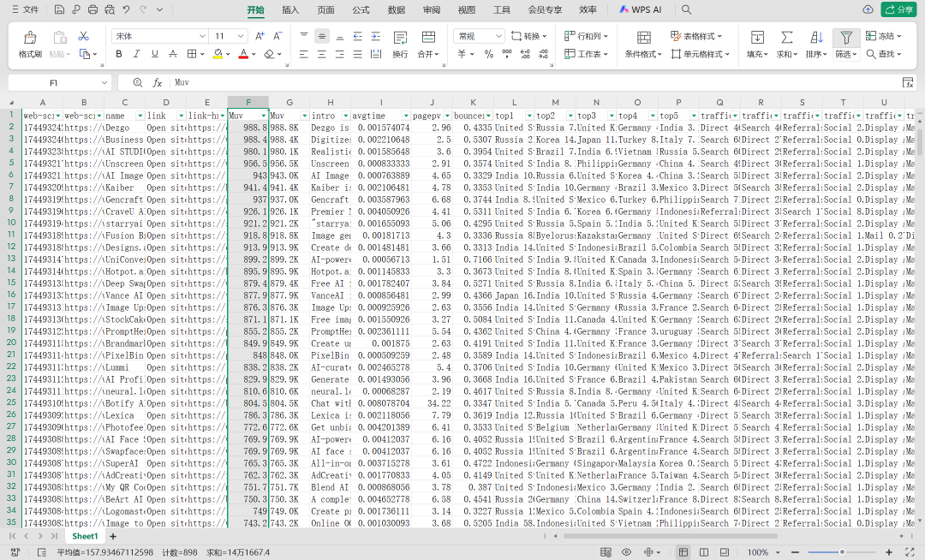The height and width of the screenshot is (560, 925).
Task: Open the 数据 (Data) tab
Action: 397,10
